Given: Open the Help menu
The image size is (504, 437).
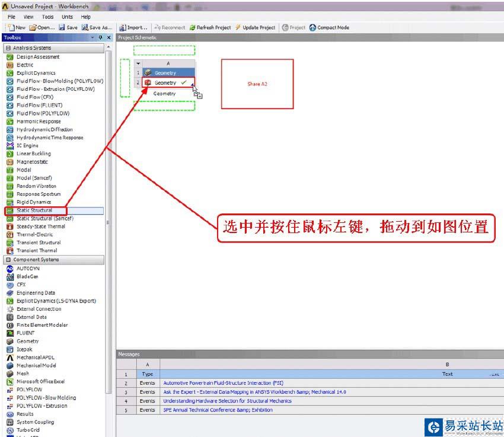Looking at the screenshot, I should click(86, 17).
